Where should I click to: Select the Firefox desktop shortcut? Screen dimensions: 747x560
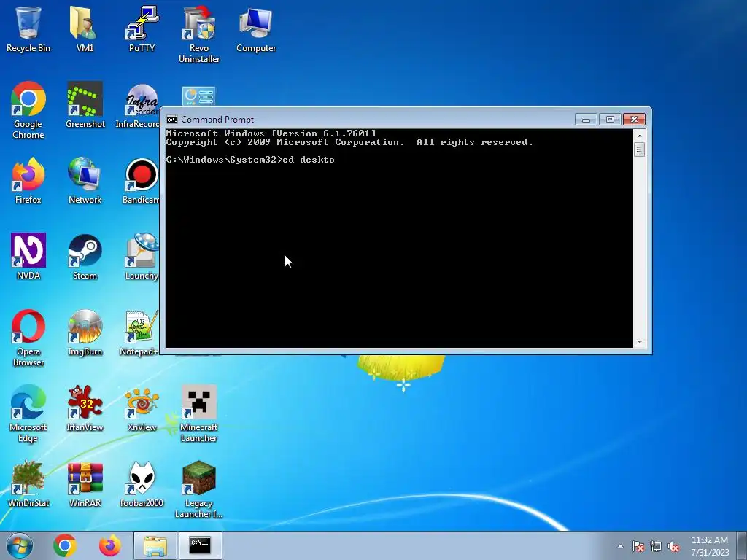[28, 181]
